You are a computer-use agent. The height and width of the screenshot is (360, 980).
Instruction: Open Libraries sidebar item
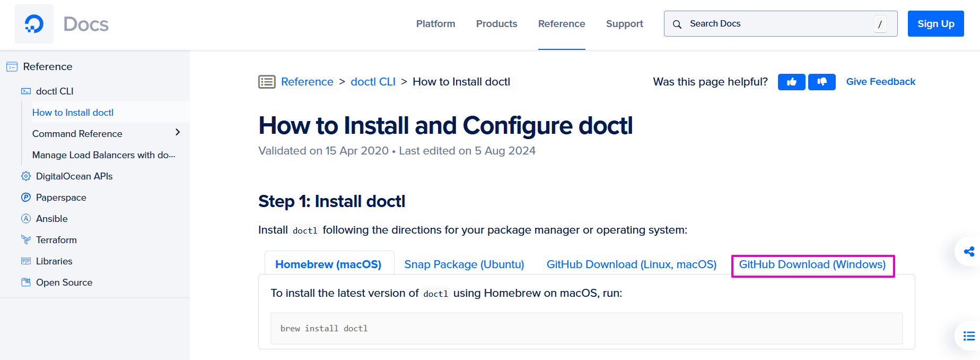click(54, 261)
